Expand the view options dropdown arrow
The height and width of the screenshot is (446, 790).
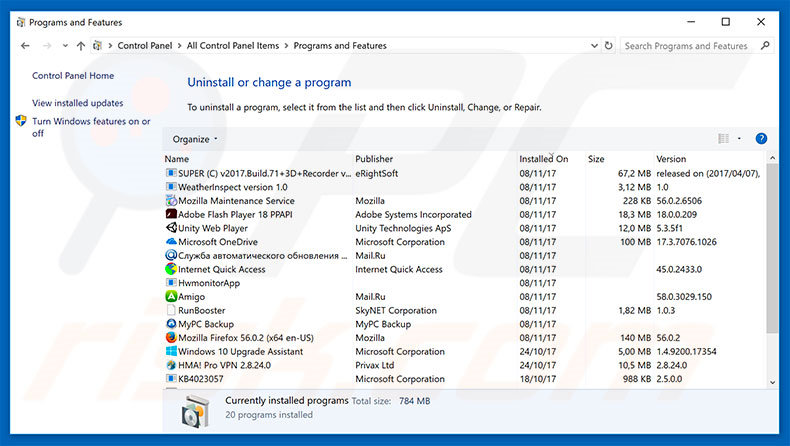tap(739, 139)
